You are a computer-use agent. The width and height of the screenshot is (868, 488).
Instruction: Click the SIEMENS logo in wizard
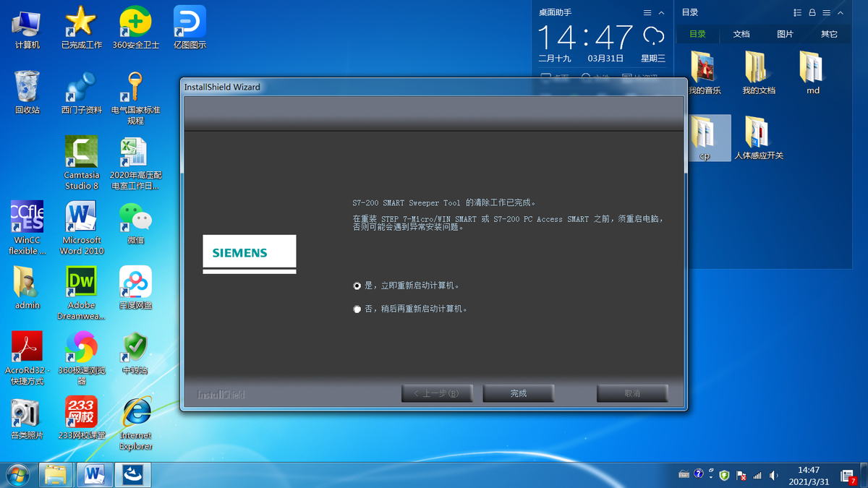point(250,253)
